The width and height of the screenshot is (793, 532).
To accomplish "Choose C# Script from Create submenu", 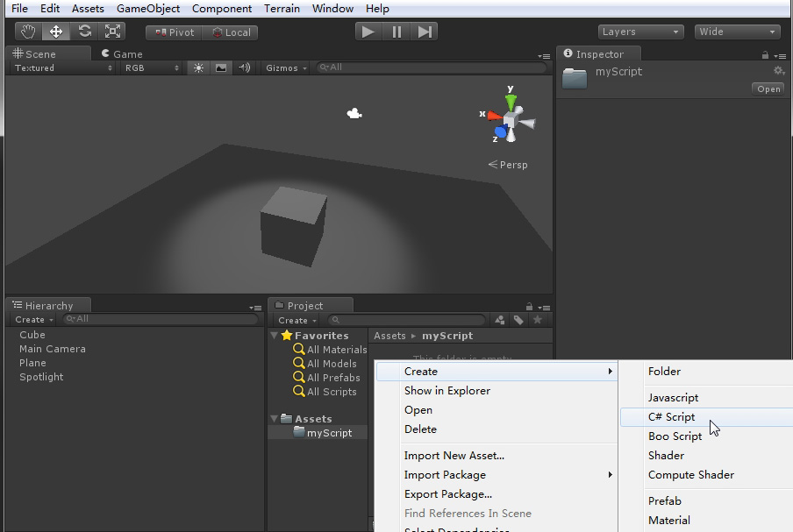I will pyautogui.click(x=671, y=417).
